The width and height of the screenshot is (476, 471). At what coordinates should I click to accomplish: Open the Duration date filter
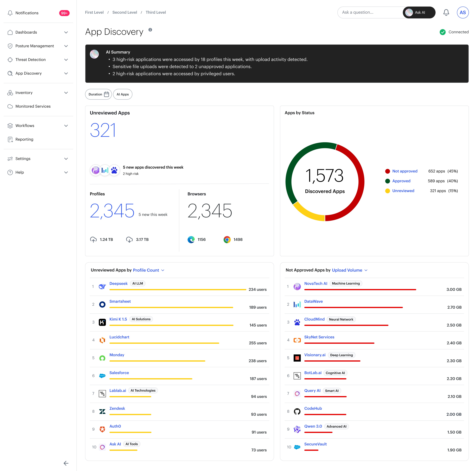pyautogui.click(x=98, y=94)
